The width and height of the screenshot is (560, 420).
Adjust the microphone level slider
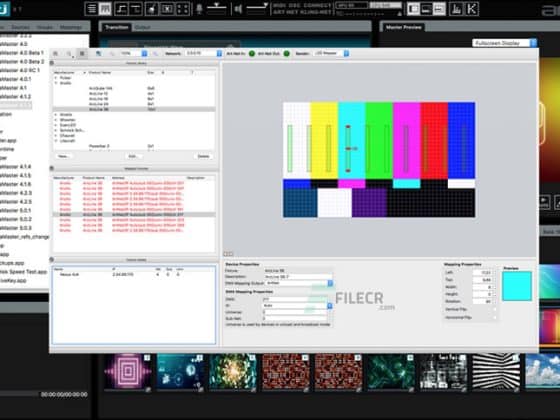(x=216, y=6)
